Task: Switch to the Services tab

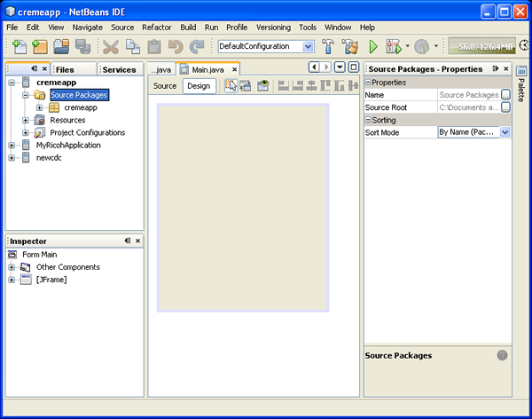Action: click(119, 69)
